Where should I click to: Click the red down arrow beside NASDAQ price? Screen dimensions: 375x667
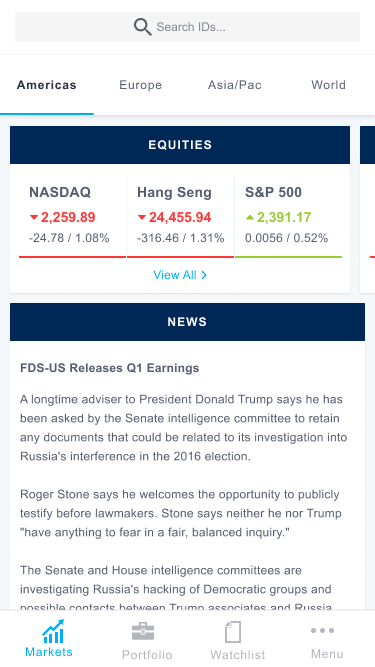pos(34,217)
